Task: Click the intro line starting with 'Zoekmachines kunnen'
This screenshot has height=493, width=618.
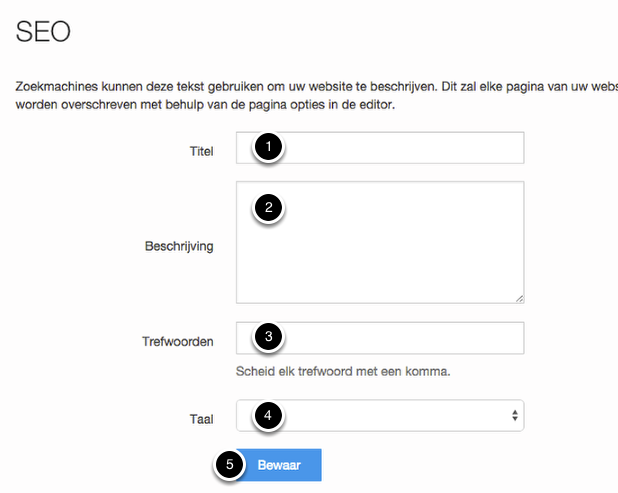Action: 310,87
